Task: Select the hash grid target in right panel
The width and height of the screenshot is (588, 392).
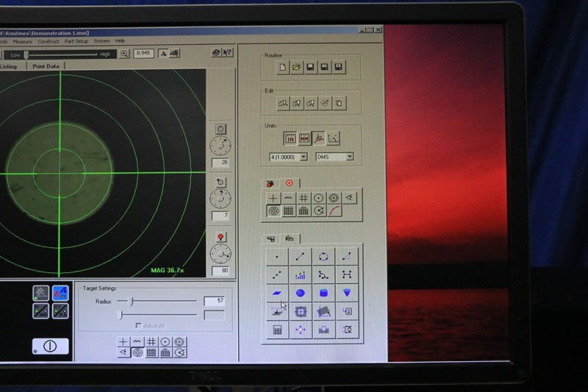Action: coord(304,198)
